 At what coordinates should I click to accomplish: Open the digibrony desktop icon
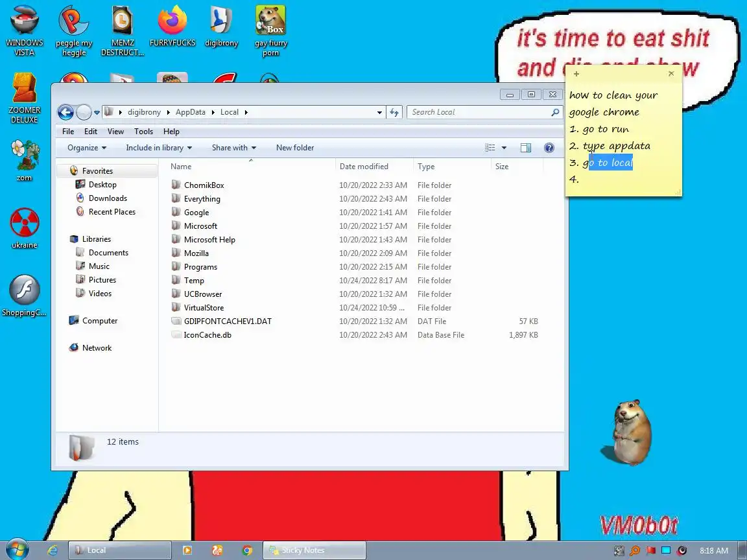point(221,26)
